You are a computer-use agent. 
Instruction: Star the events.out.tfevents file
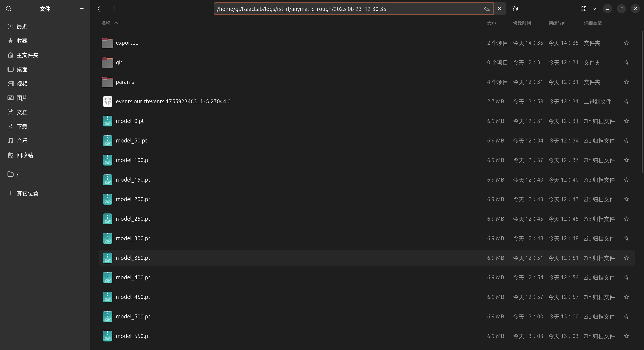pyautogui.click(x=626, y=102)
